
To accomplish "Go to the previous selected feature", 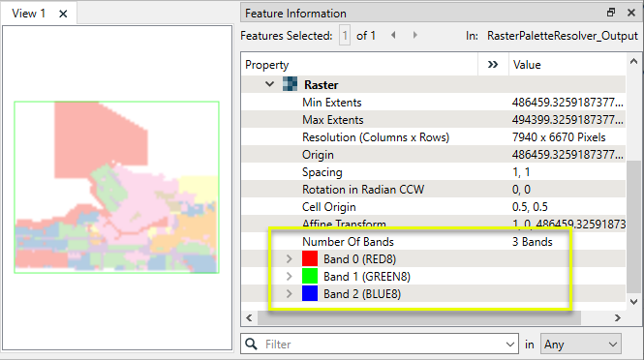I will pyautogui.click(x=393, y=35).
